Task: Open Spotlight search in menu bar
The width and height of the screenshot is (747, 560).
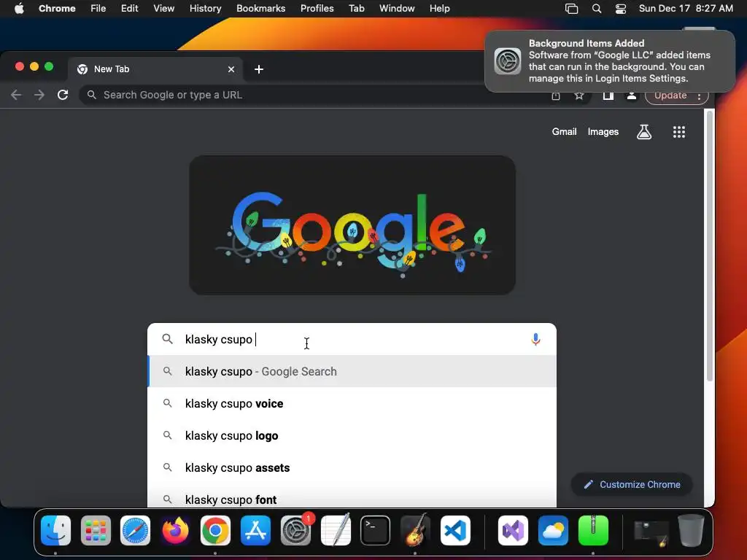Action: pos(597,9)
